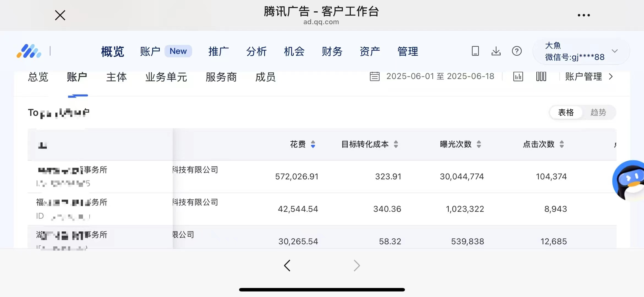Click the impressions value 539,838
Image resolution: width=644 pixels, height=297 pixels.
(x=468, y=241)
